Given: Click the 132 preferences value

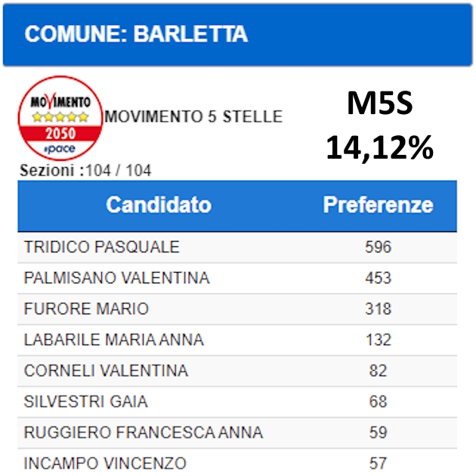Looking at the screenshot, I should point(379,340).
